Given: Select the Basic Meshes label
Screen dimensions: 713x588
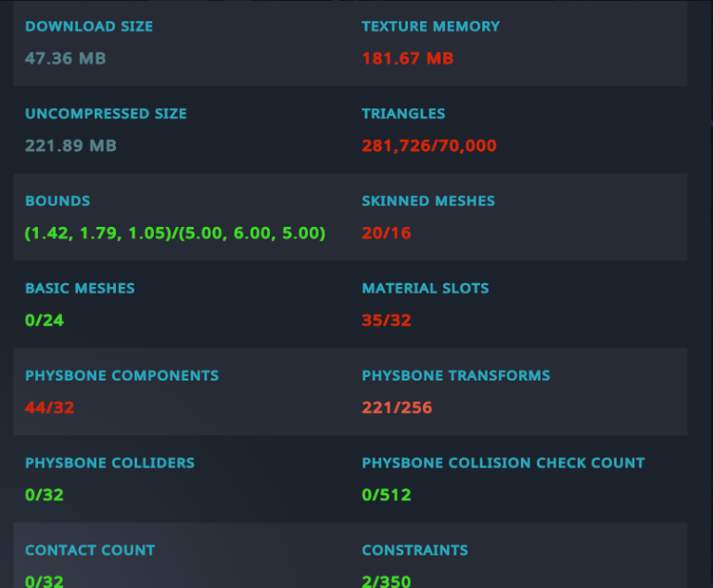Looking at the screenshot, I should (x=80, y=288).
